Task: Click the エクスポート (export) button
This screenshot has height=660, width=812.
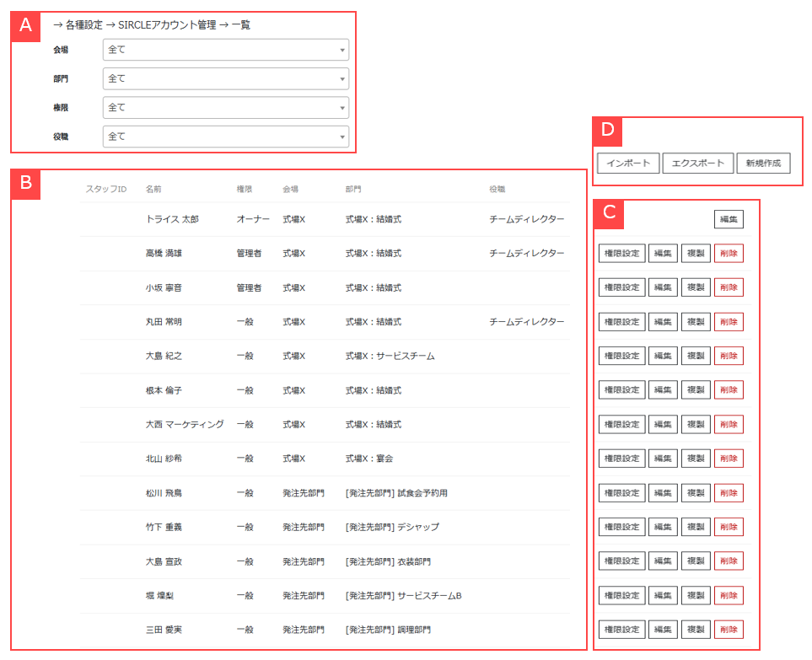Action: pos(697,163)
